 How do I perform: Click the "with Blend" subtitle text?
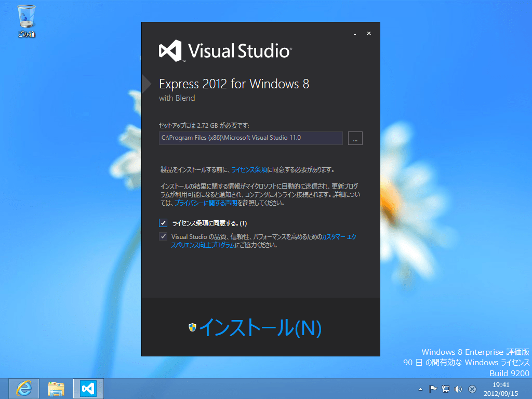[x=177, y=98]
